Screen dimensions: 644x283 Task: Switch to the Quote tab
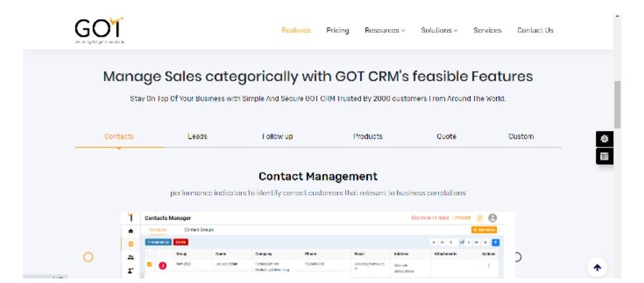(x=446, y=137)
